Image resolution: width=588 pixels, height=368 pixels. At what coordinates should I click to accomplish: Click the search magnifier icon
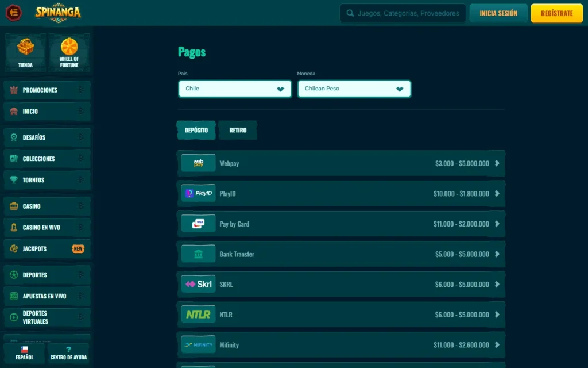pos(350,13)
